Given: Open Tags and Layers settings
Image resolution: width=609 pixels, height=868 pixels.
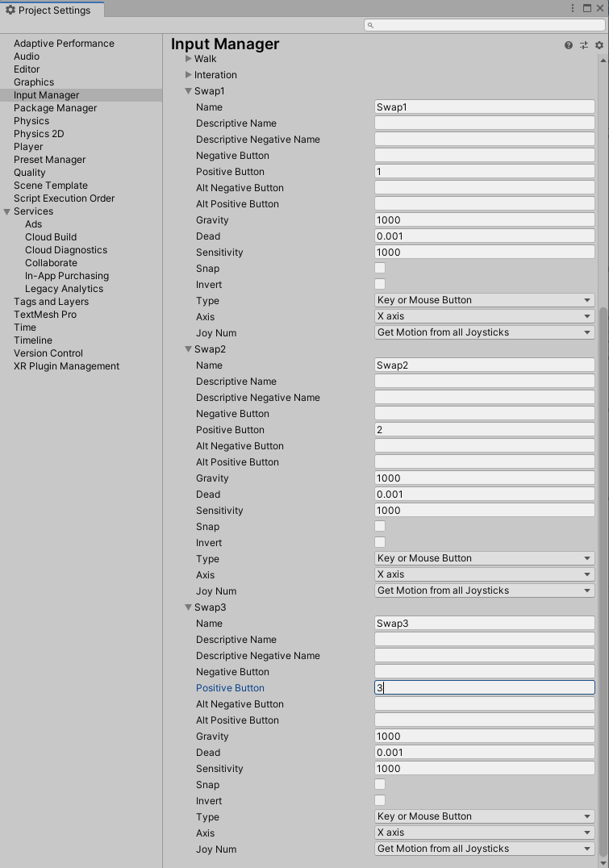Looking at the screenshot, I should click(51, 302).
